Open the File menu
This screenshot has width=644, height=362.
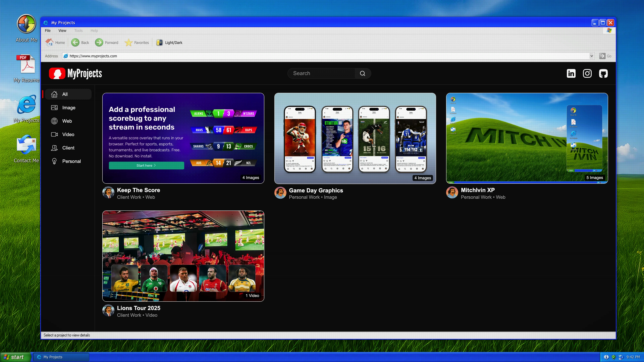(x=47, y=31)
